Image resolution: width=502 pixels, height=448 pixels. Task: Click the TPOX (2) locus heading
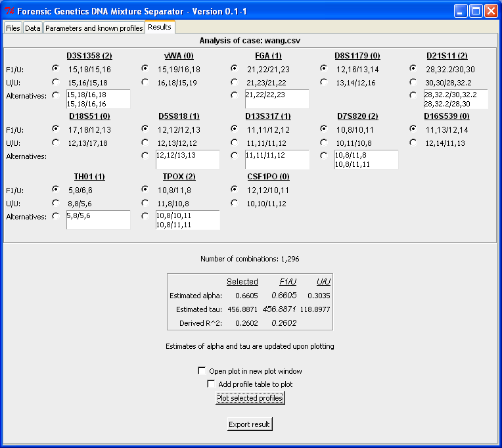coord(179,177)
